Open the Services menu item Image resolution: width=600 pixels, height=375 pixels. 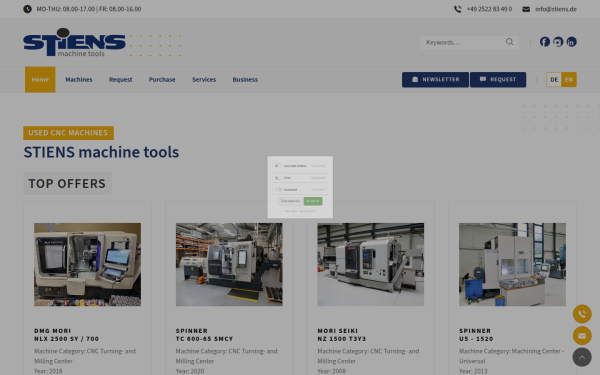pos(204,80)
